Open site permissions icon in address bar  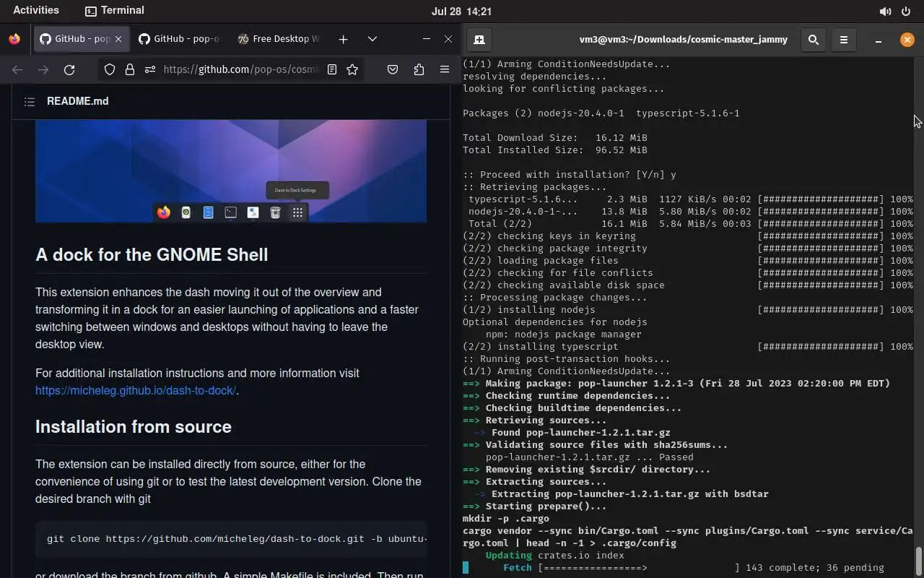click(x=150, y=69)
